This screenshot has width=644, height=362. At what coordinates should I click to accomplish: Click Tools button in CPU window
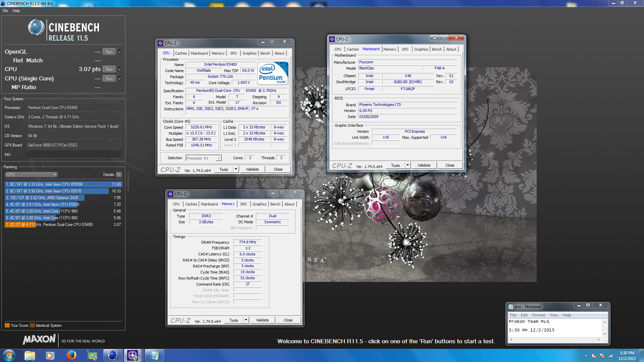pyautogui.click(x=224, y=169)
